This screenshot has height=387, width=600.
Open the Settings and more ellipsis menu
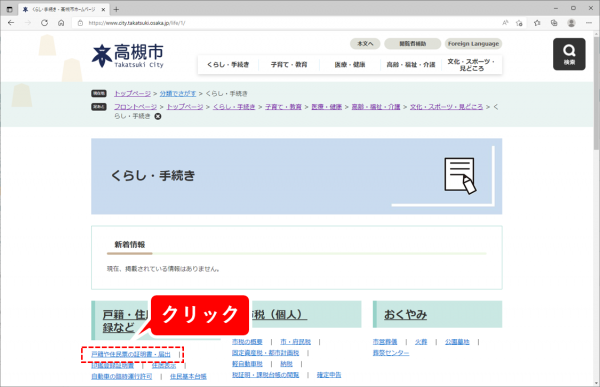[x=589, y=23]
